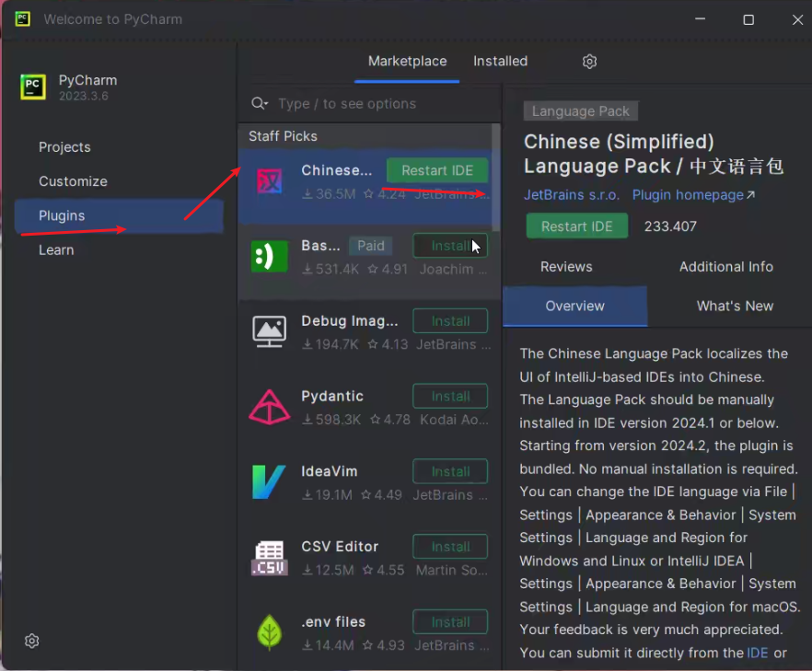
Task: Switch to the Installed tab
Action: point(500,61)
